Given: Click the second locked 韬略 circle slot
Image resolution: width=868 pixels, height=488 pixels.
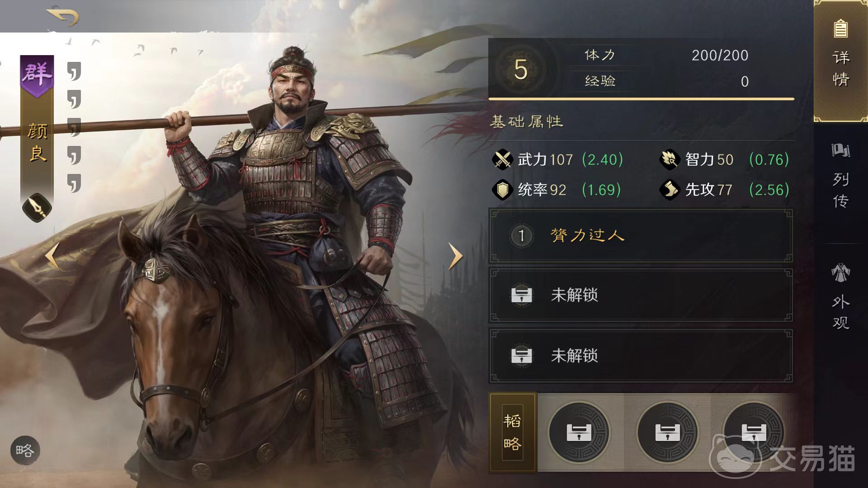Looking at the screenshot, I should (667, 432).
